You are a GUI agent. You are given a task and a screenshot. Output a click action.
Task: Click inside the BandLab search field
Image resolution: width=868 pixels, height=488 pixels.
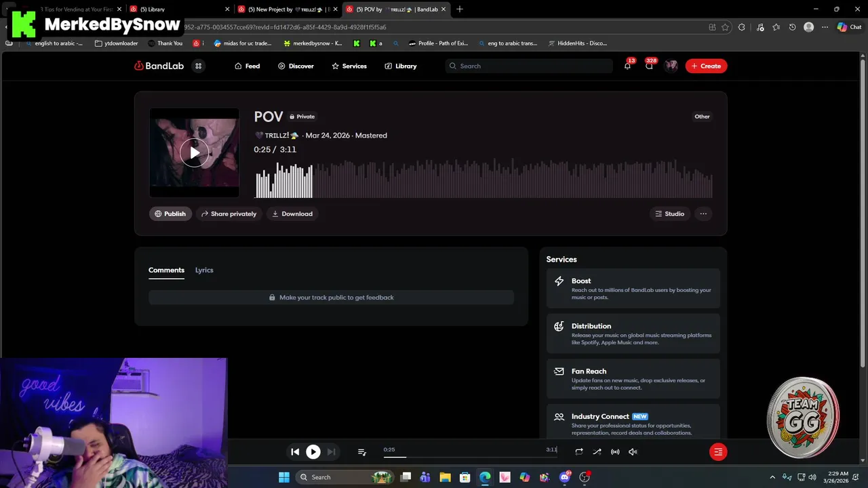[529, 66]
